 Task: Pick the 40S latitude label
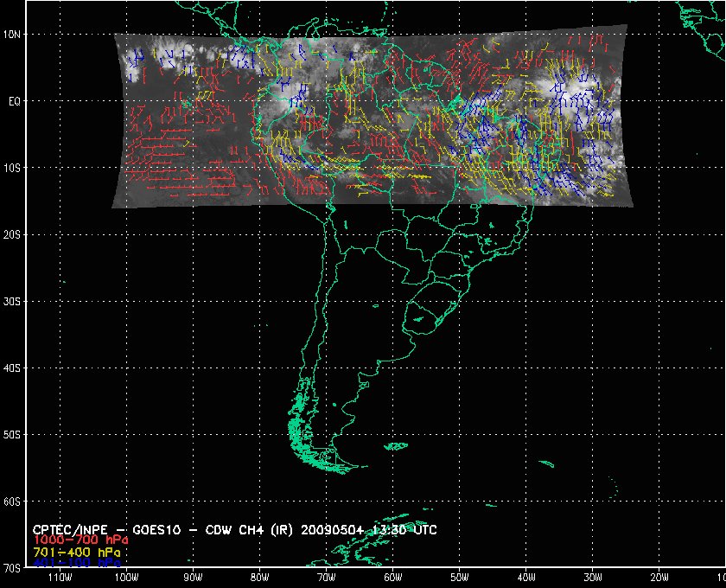12,368
